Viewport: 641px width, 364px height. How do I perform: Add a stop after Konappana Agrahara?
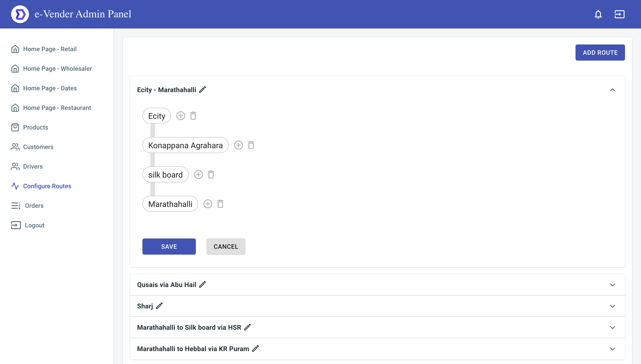tap(239, 145)
